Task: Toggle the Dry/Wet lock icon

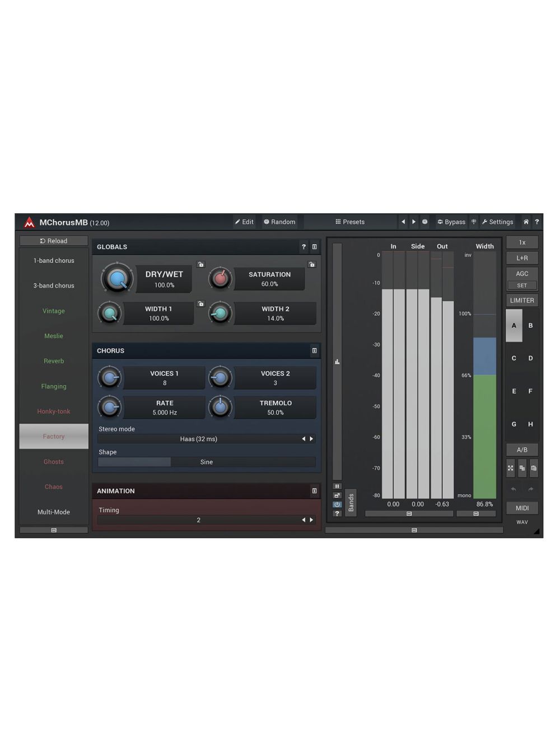Action: click(x=200, y=264)
